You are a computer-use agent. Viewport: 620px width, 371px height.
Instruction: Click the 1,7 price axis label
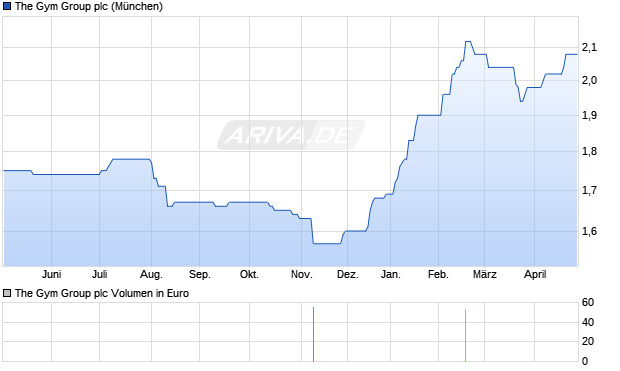coord(589,191)
